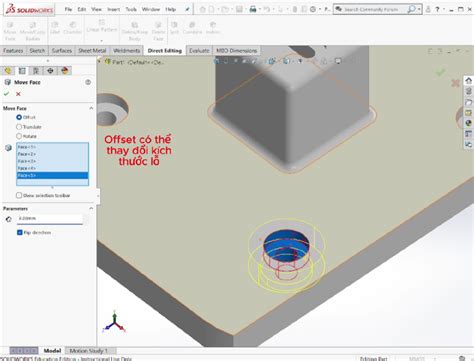Select Face<3> in selection list

[x=53, y=161]
